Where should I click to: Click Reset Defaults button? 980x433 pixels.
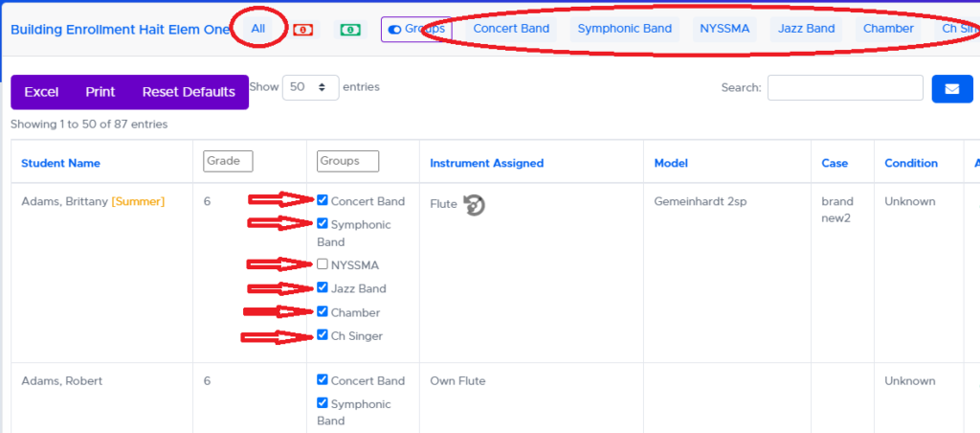(189, 92)
